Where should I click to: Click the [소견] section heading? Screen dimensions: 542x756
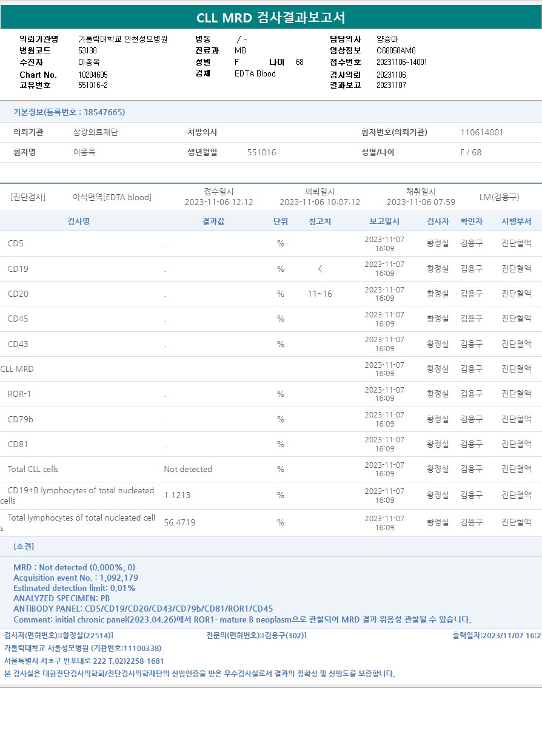click(x=24, y=546)
